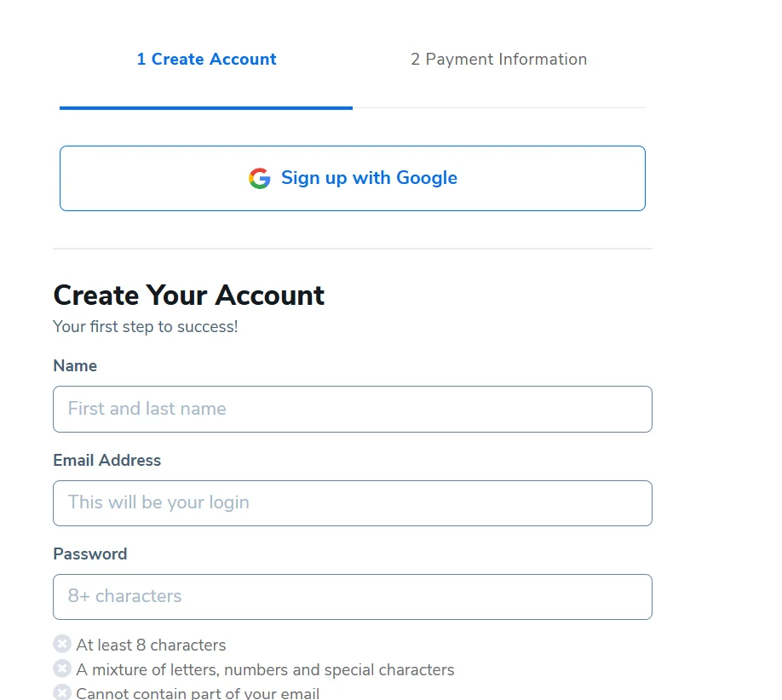Click the "Name" field label
The height and width of the screenshot is (700, 782).
pyautogui.click(x=75, y=365)
